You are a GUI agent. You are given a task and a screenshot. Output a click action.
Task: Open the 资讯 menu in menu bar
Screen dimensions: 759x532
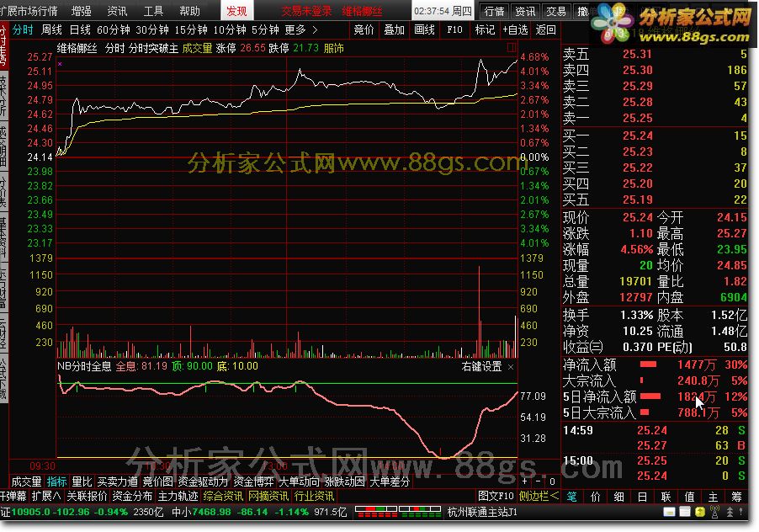coord(117,11)
